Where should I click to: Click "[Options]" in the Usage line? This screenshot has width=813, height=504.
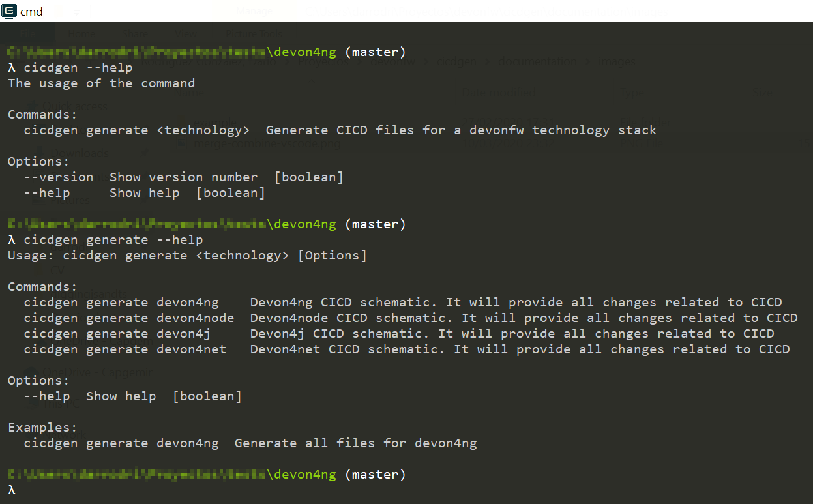coord(332,256)
